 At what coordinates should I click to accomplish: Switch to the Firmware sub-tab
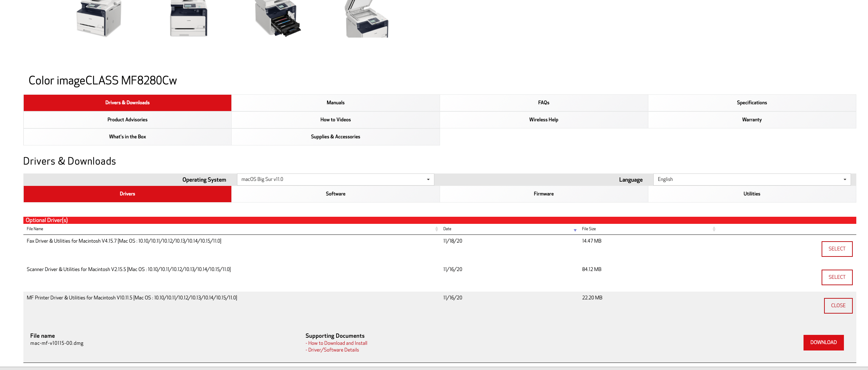tap(543, 194)
